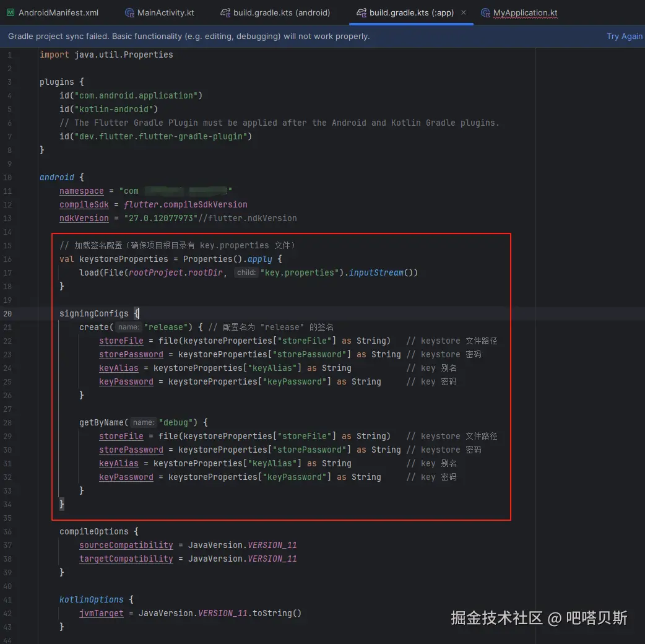This screenshot has width=645, height=644.
Task: Click the "key.properties" string on line 17
Action: [x=301, y=272]
